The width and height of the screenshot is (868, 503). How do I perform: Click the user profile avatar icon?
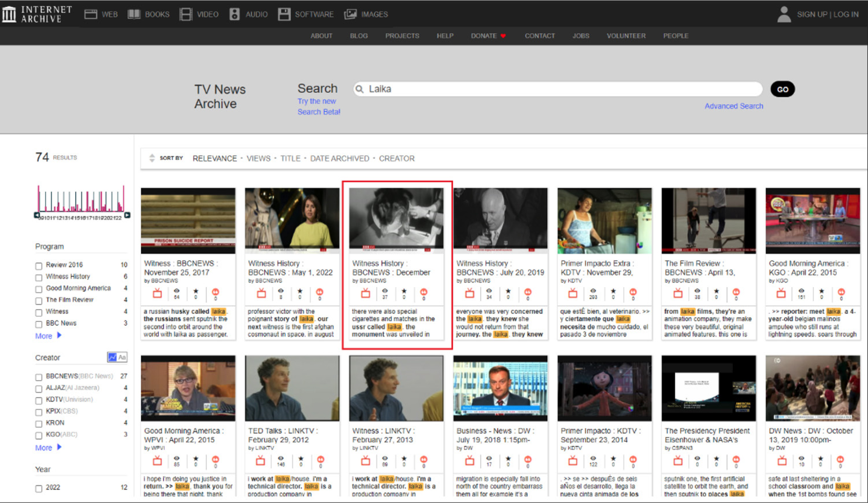click(784, 14)
